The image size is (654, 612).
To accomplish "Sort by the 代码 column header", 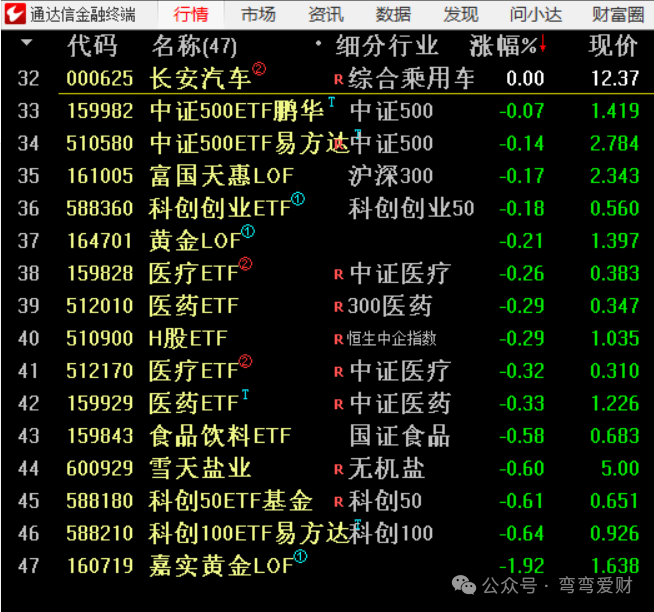I will (x=92, y=45).
